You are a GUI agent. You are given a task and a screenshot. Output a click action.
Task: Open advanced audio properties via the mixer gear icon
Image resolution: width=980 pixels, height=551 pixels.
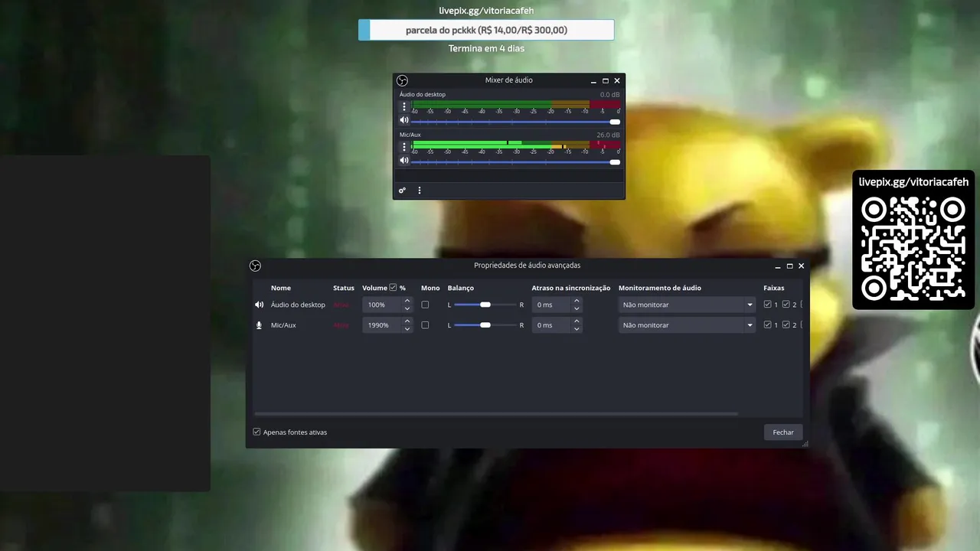(402, 191)
